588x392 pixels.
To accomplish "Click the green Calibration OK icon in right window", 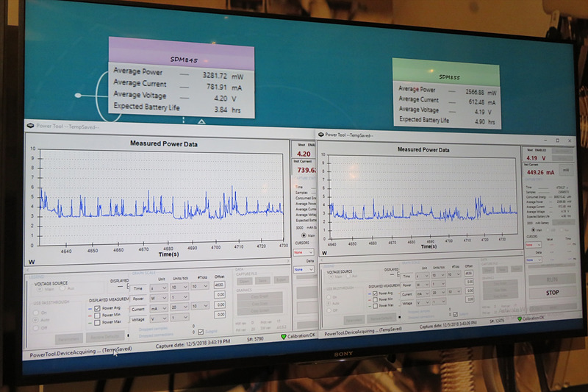I will (520, 319).
